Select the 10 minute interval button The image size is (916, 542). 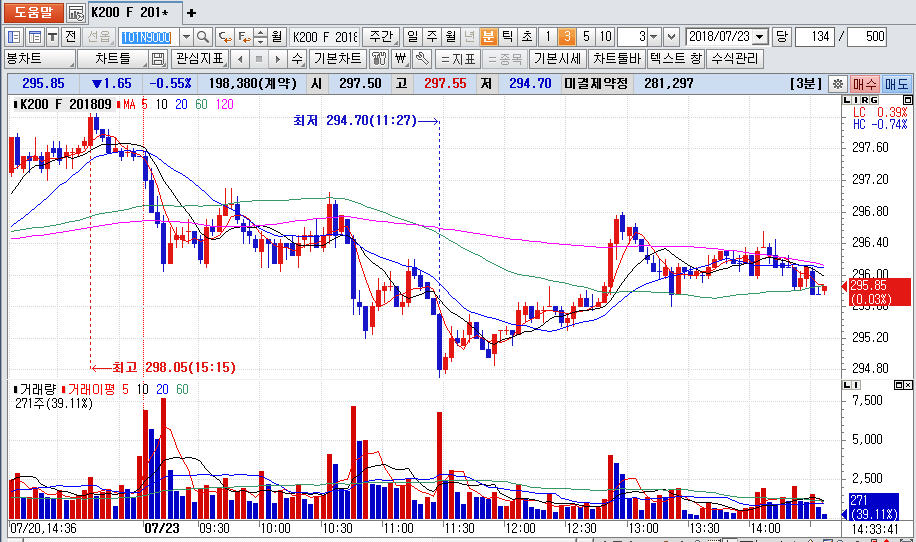pyautogui.click(x=606, y=36)
